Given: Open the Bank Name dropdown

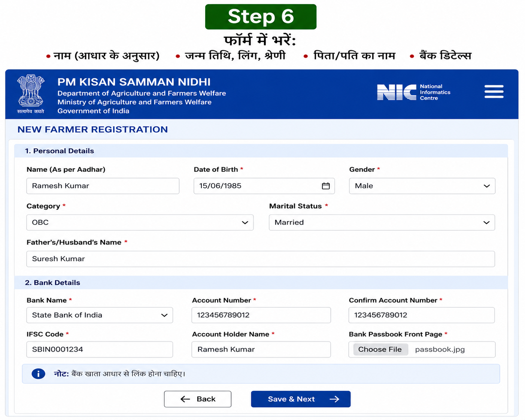Looking at the screenshot, I should pos(100,315).
